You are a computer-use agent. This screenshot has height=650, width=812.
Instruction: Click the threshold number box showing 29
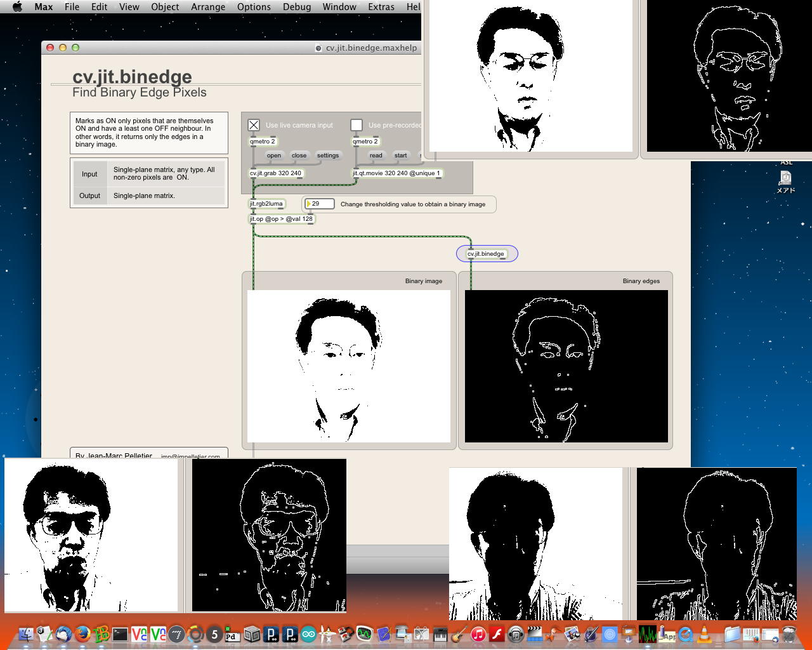point(320,204)
